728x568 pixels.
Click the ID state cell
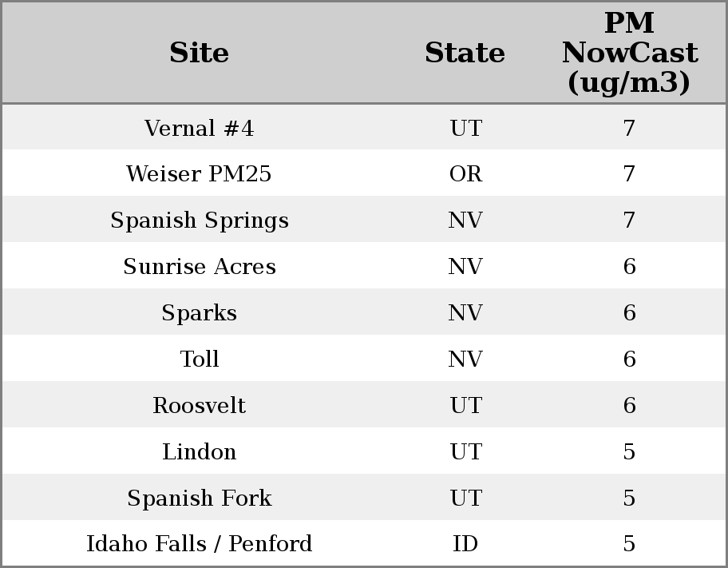pos(465,544)
